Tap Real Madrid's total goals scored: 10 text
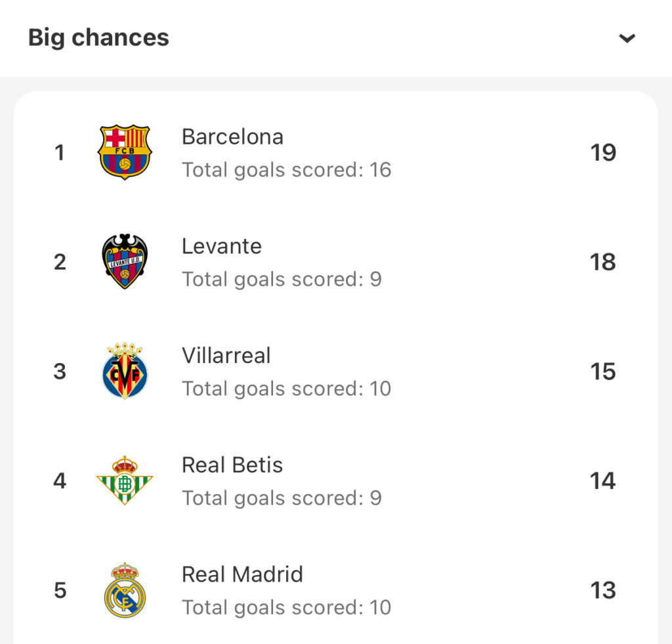 pos(286,607)
